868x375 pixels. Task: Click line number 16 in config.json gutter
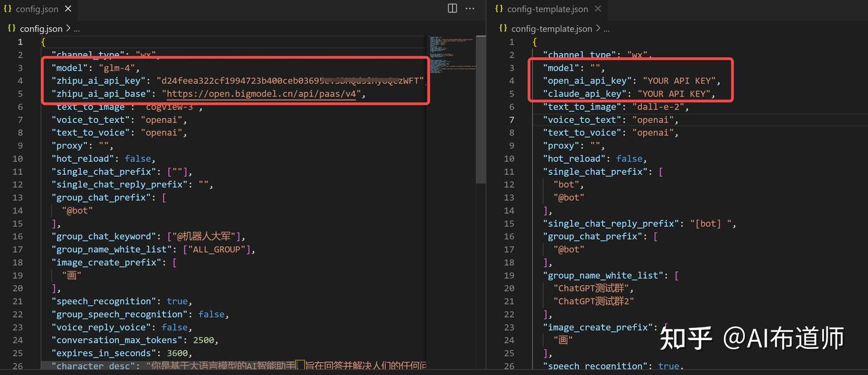[x=17, y=236]
